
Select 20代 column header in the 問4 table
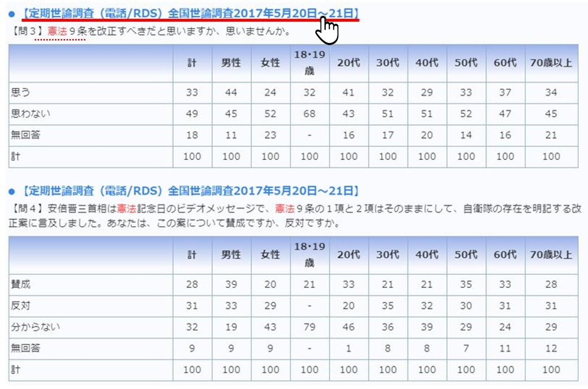(x=349, y=255)
